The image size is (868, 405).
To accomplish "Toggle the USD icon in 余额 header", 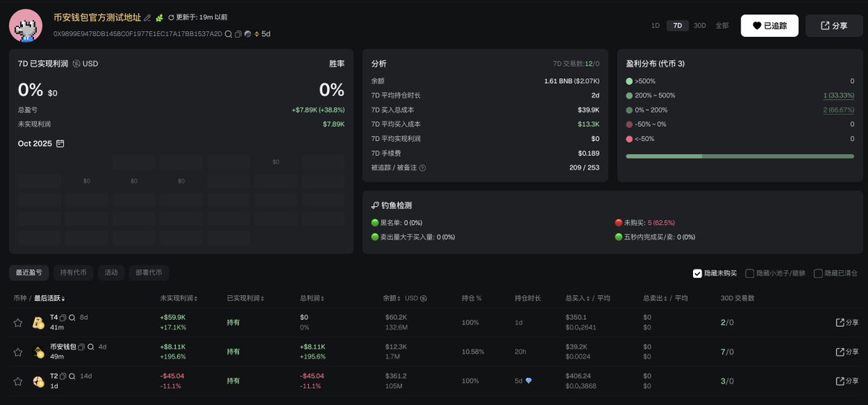I will click(424, 298).
